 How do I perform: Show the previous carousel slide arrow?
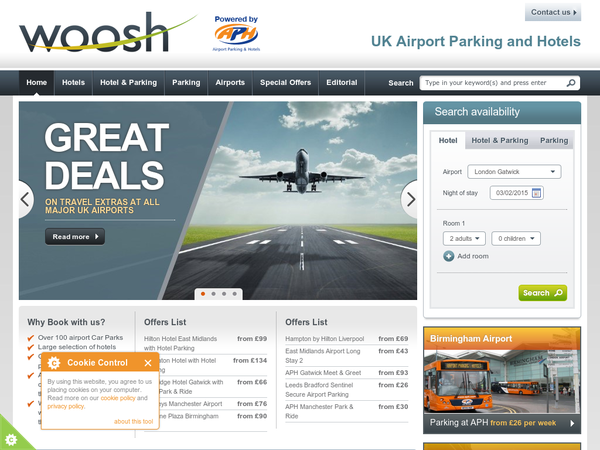tap(25, 199)
